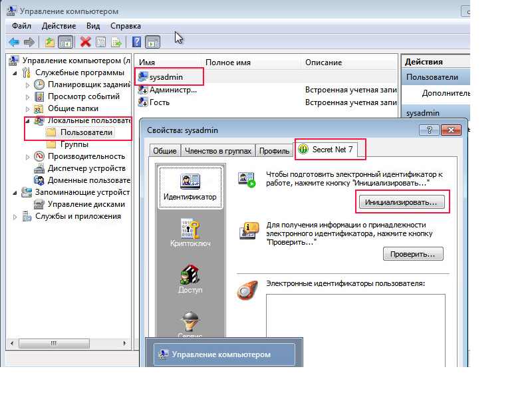532x399 pixels.
Task: Switch to Членство в группах tab
Action: tap(218, 151)
